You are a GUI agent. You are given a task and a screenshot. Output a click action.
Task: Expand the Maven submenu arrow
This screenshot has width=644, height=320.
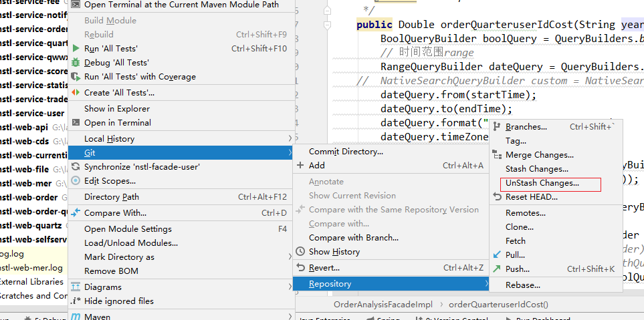[290, 316]
